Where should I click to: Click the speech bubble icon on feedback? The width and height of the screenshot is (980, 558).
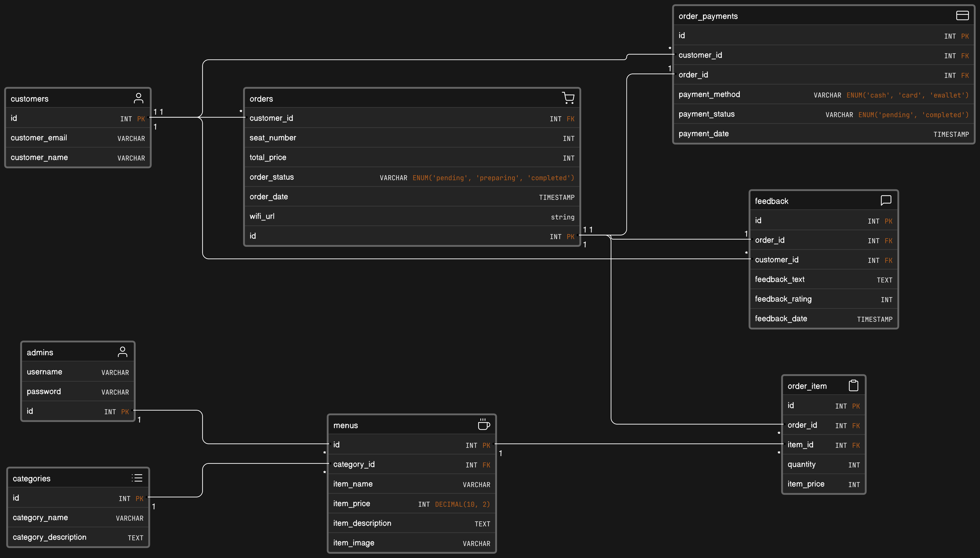pyautogui.click(x=886, y=200)
